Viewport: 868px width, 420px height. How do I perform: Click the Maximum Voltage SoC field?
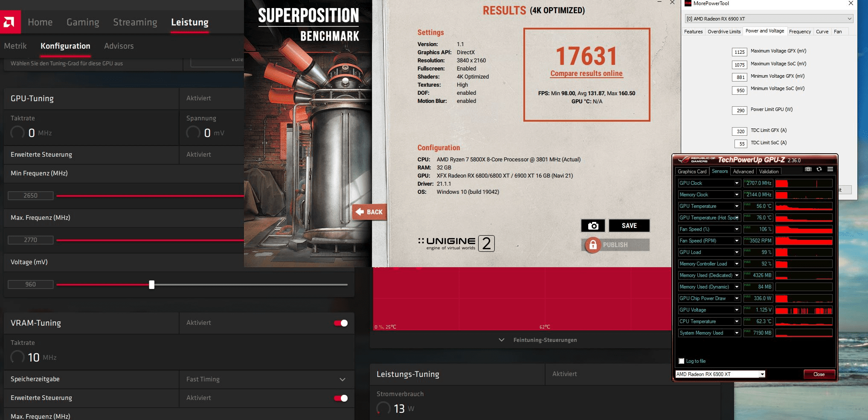(x=739, y=65)
